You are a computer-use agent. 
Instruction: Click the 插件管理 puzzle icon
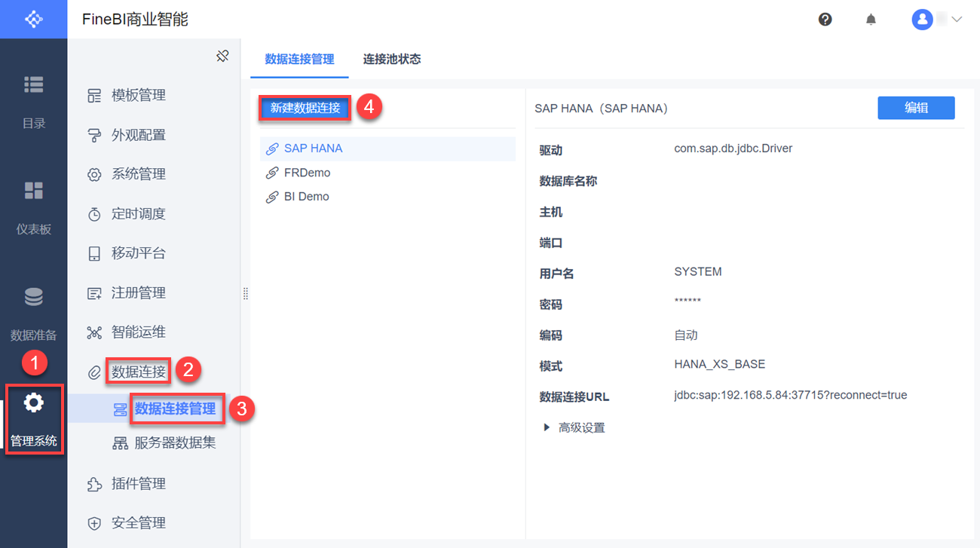pos(94,484)
